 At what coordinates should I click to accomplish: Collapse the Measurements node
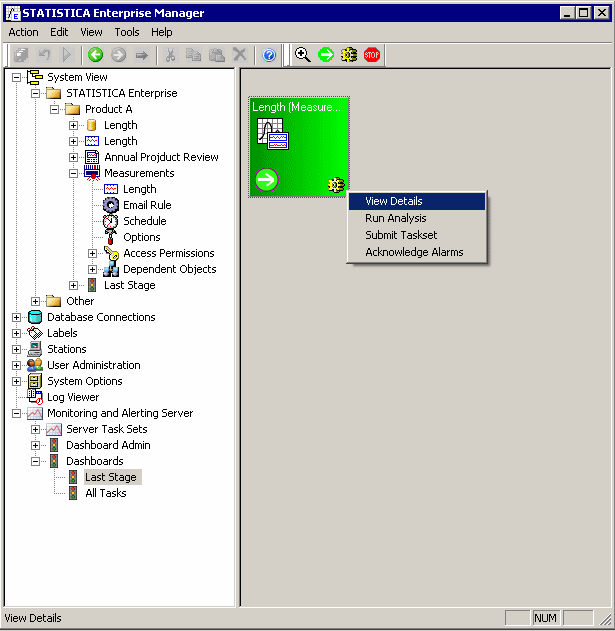pos(73,173)
